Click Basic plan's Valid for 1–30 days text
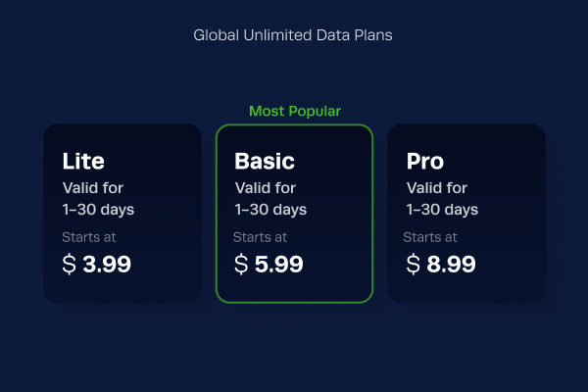 pyautogui.click(x=270, y=199)
